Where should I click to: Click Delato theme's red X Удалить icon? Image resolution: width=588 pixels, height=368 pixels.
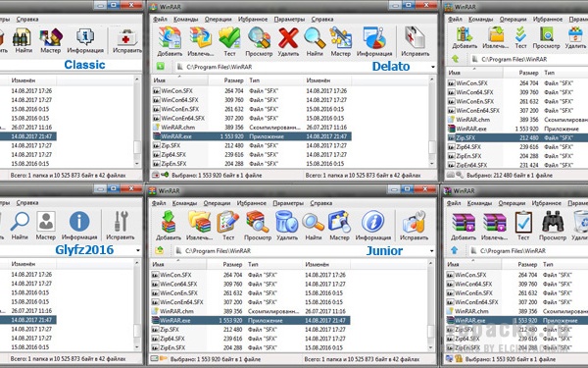point(288,38)
